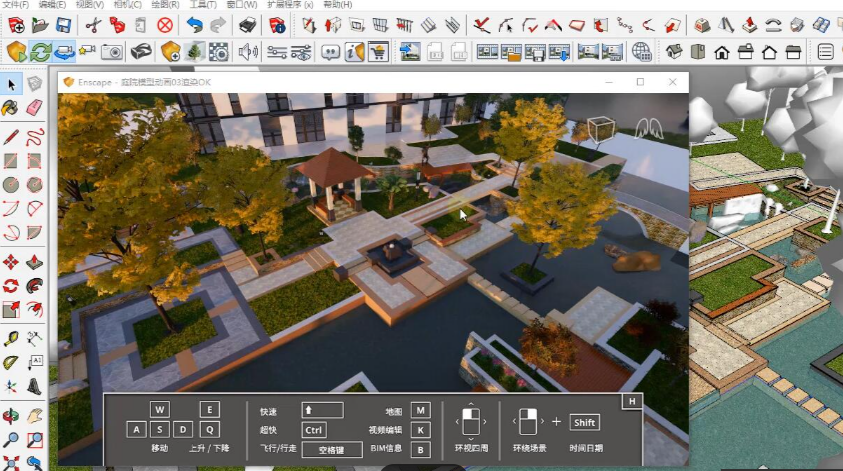Click the Open file folder icon
The height and width of the screenshot is (471, 843).
click(x=40, y=25)
